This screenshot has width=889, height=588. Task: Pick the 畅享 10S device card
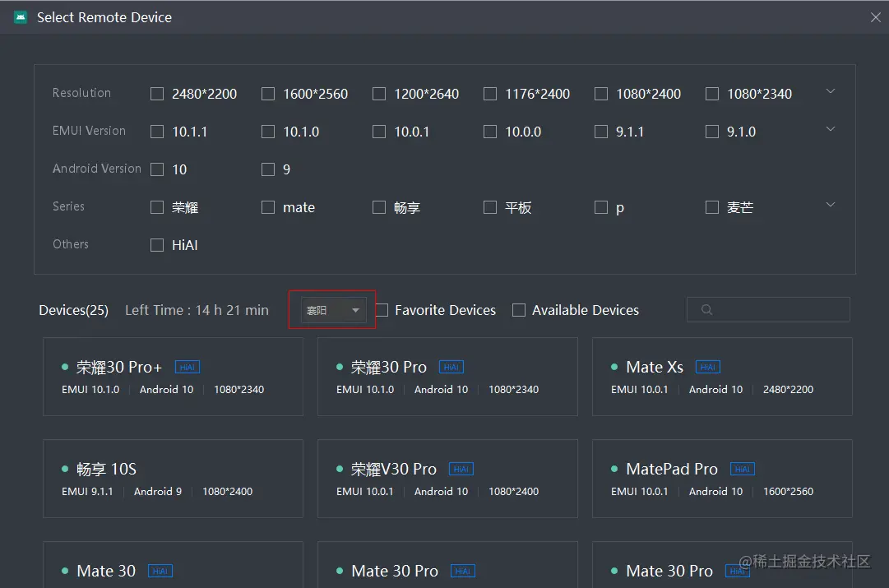pyautogui.click(x=173, y=479)
